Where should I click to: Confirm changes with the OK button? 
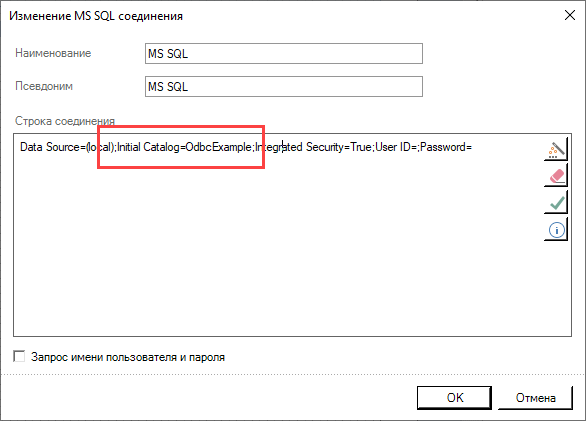(x=454, y=398)
